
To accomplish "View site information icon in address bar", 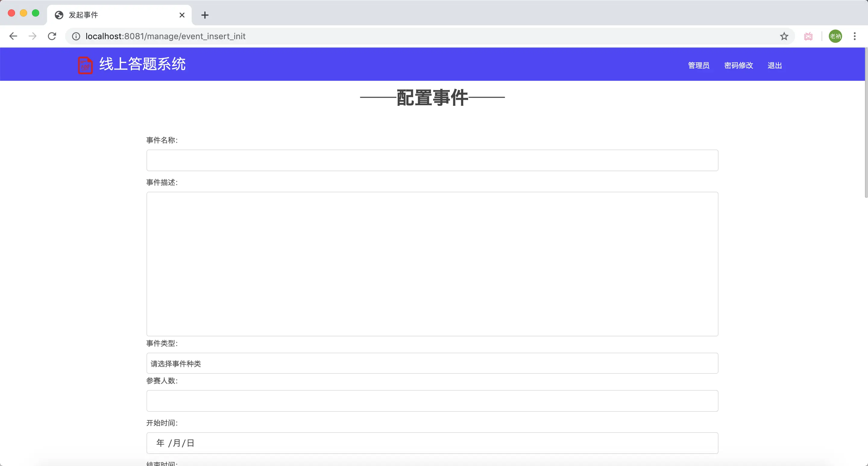I will [x=76, y=36].
